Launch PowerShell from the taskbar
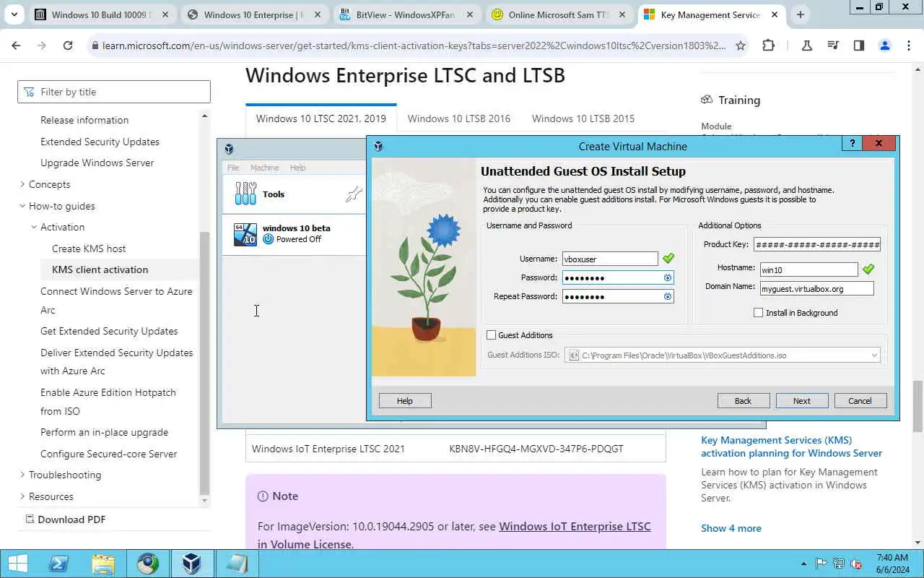924x578 pixels. pos(58,564)
